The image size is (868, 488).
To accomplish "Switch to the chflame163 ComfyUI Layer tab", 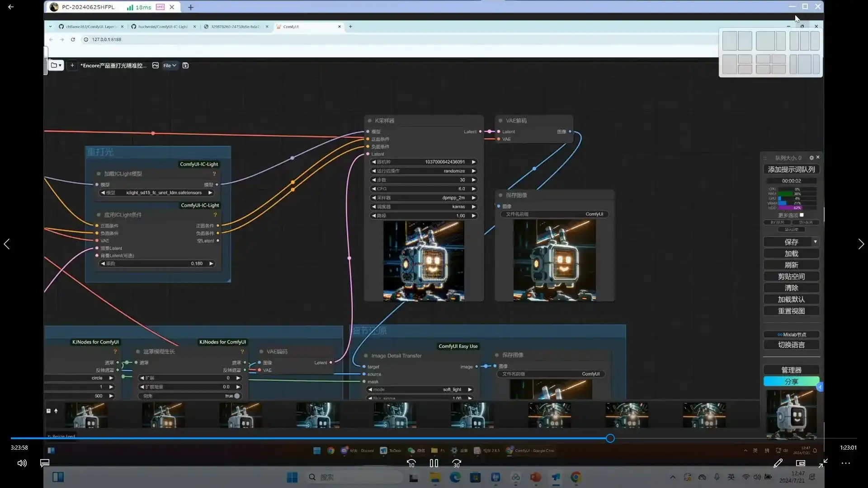I will (90, 27).
